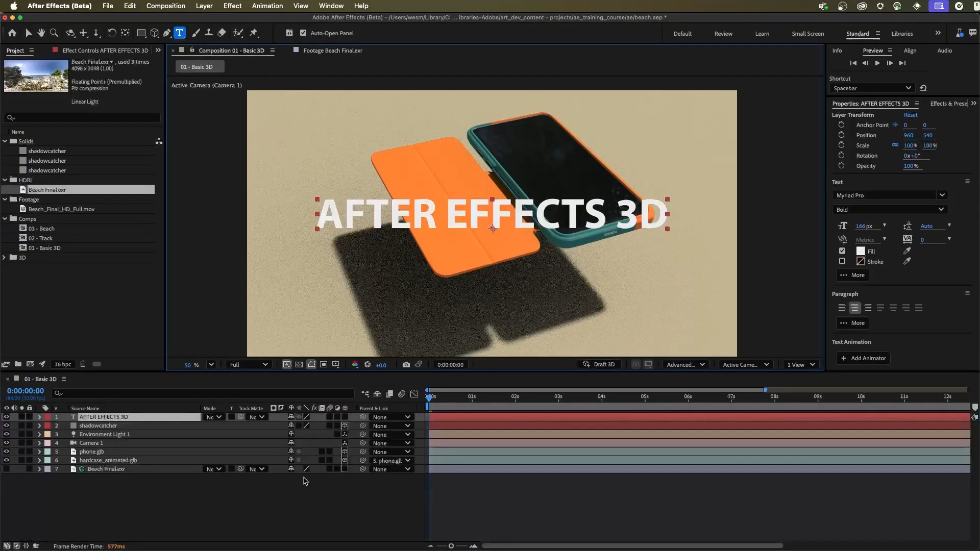Screen dimensions: 980x551
Task: Click More under Paragraph properties
Action: 853,323
